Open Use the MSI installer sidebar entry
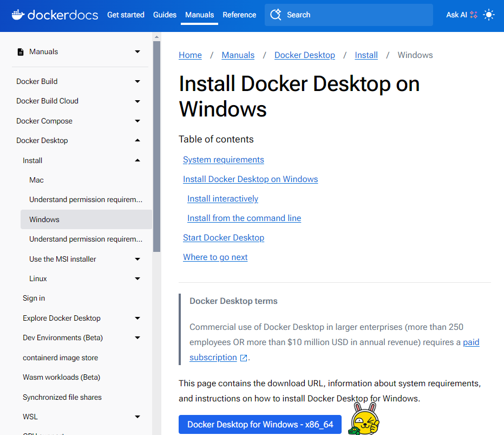Viewport: 504px width, 435px height. (63, 259)
